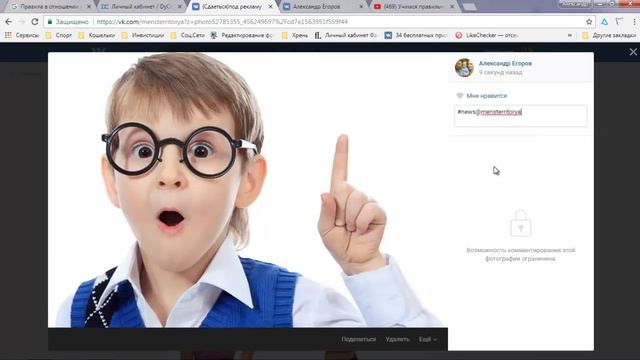Click Поделиться under the photo
Screen dimensions: 640x360
tap(358, 339)
